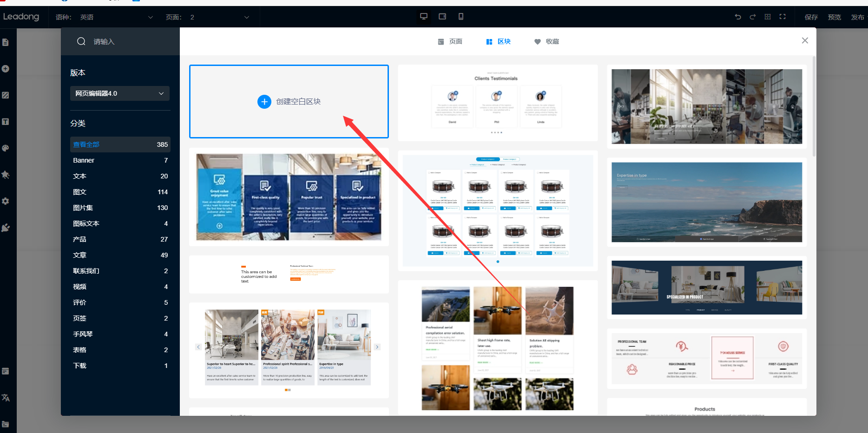Open the gear settings icon in sidebar

(x=6, y=201)
